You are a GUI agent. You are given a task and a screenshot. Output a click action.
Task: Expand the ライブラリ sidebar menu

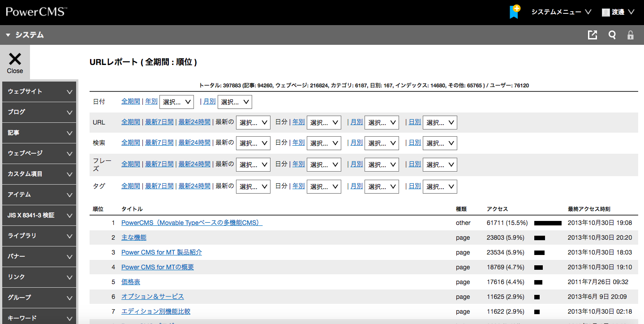(x=39, y=236)
